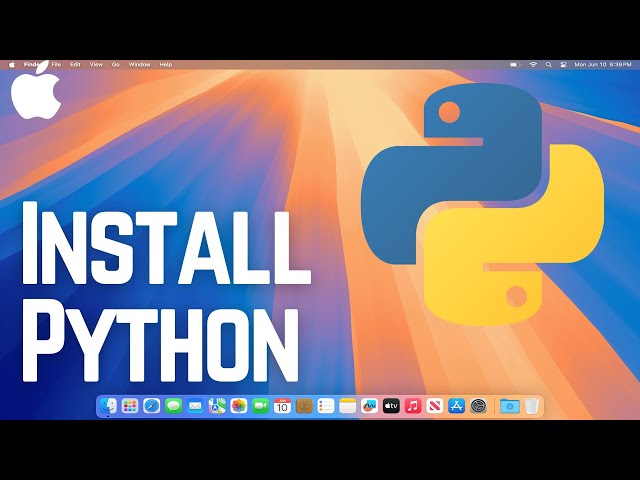Launch Safari from the Dock
The image size is (640, 480).
click(151, 406)
